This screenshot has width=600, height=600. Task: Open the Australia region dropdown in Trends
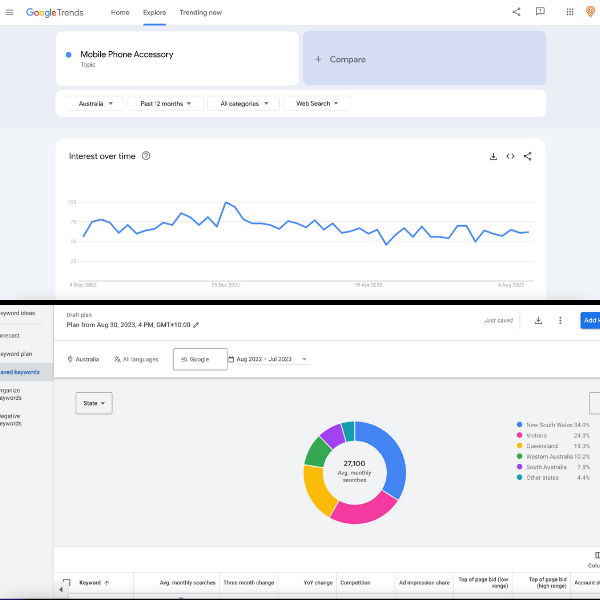[x=95, y=103]
